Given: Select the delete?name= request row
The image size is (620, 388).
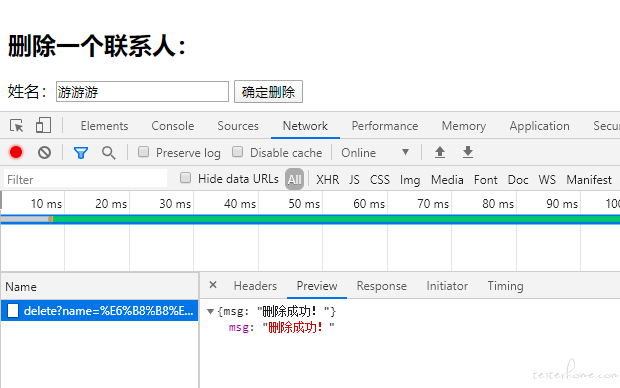Looking at the screenshot, I should 100,311.
